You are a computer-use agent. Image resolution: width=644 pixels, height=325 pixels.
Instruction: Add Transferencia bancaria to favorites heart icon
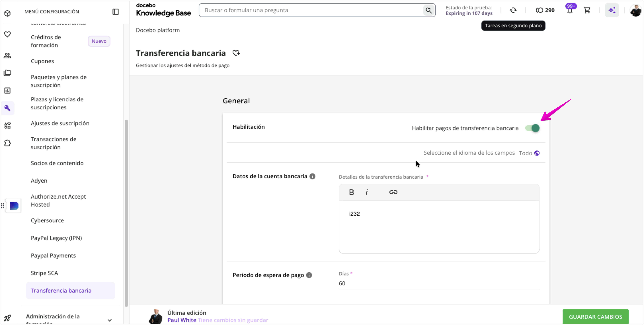click(236, 53)
